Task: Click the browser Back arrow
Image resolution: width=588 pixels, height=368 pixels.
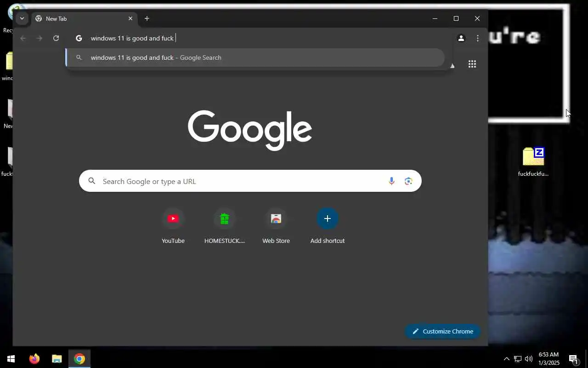Action: click(x=23, y=38)
